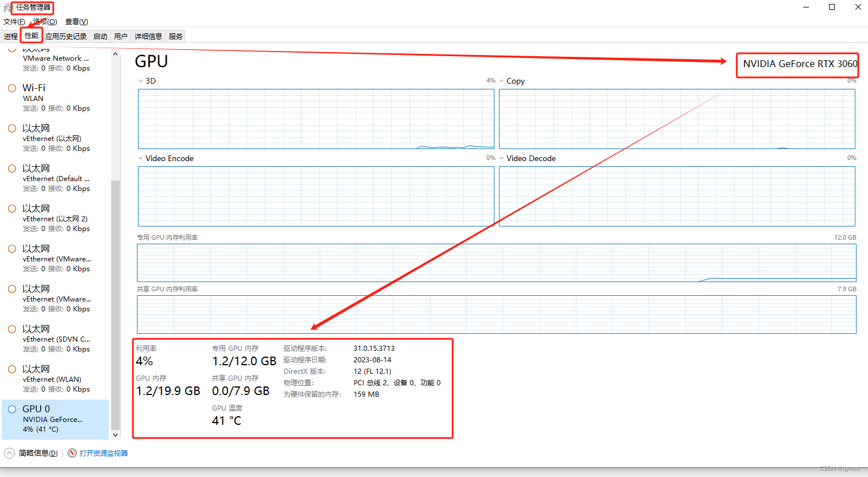
Task: Click icon beside vEthernet (SDVN C...) entry
Action: [12, 329]
